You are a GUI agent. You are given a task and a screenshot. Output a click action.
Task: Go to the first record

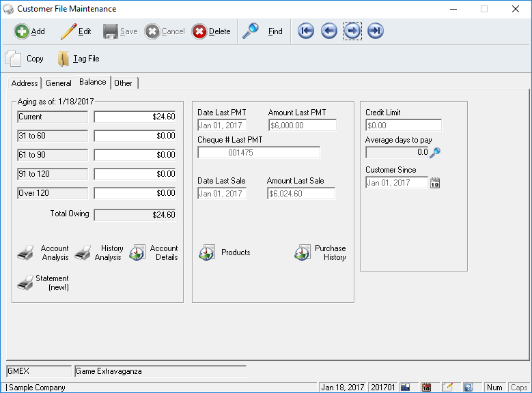coord(306,31)
